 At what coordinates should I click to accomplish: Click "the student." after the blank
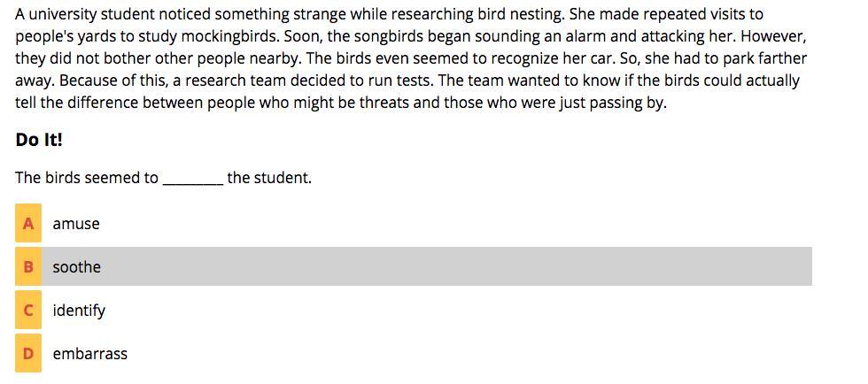point(269,178)
